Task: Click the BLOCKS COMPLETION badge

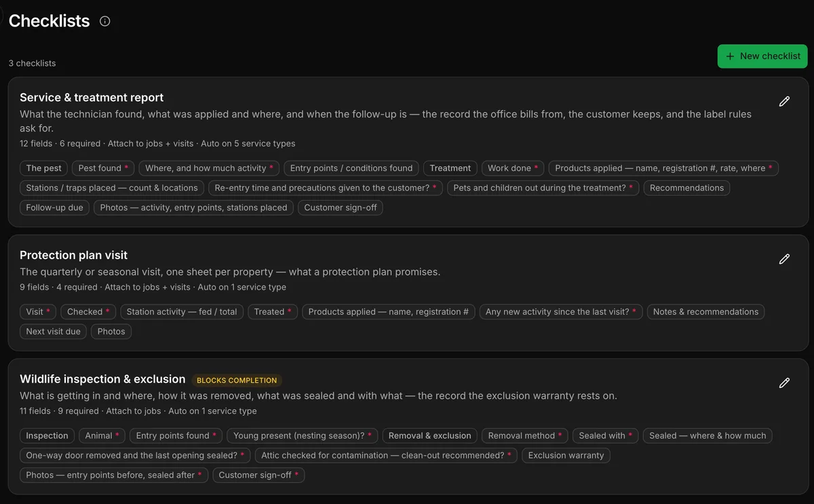Action: point(237,381)
